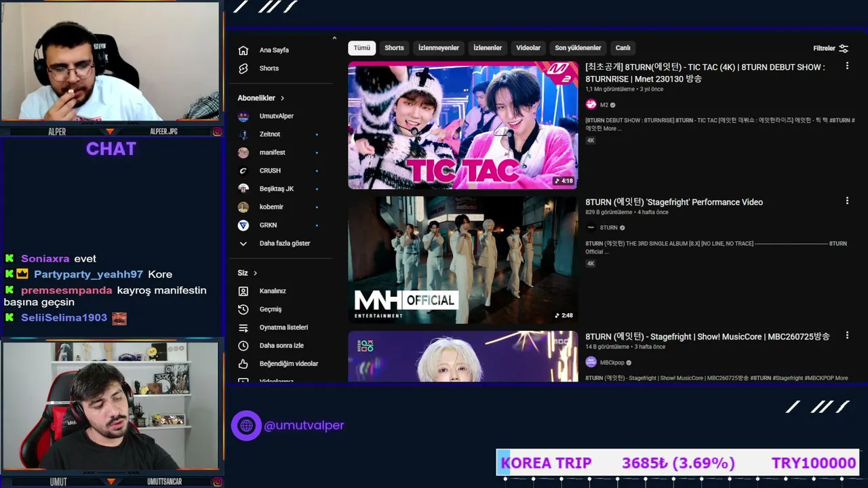The width and height of the screenshot is (868, 488).
Task: Play the TIC TAC video thumbnail
Action: point(463,125)
